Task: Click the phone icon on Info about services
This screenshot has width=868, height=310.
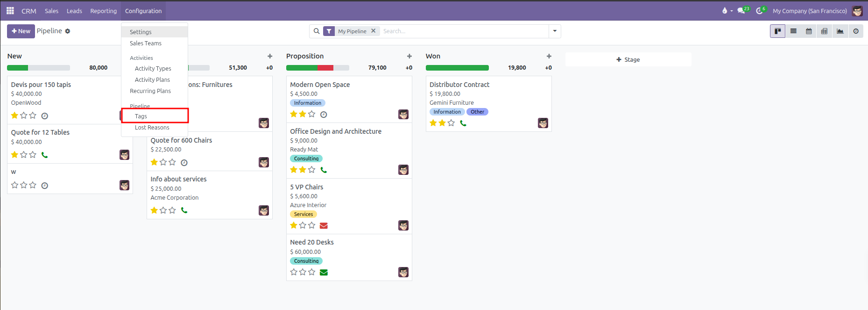Action: pos(184,210)
